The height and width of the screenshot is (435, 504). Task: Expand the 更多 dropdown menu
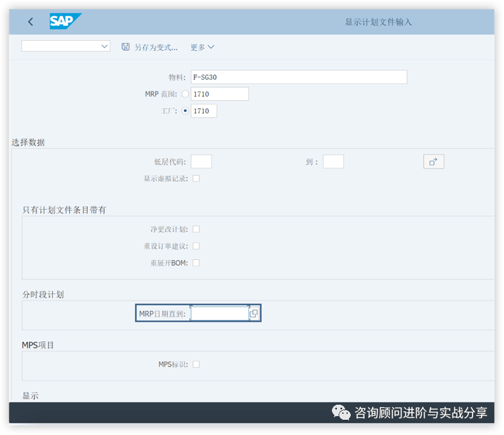[202, 46]
